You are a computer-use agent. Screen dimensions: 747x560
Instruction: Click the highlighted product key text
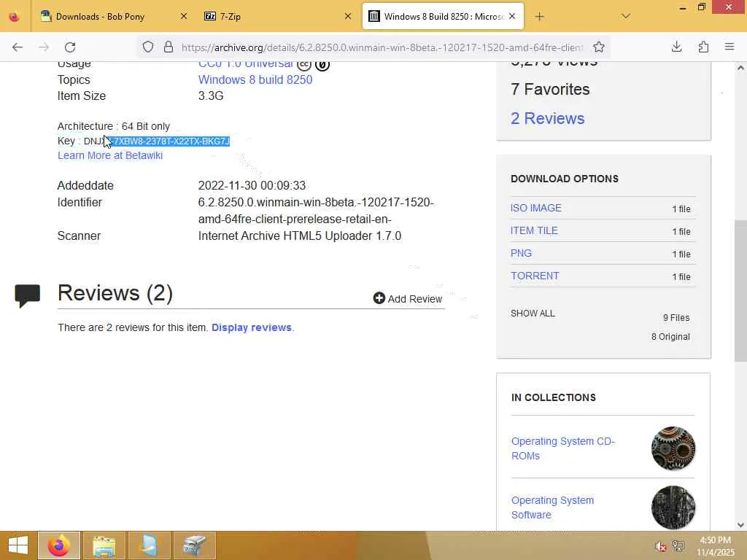pos(169,141)
